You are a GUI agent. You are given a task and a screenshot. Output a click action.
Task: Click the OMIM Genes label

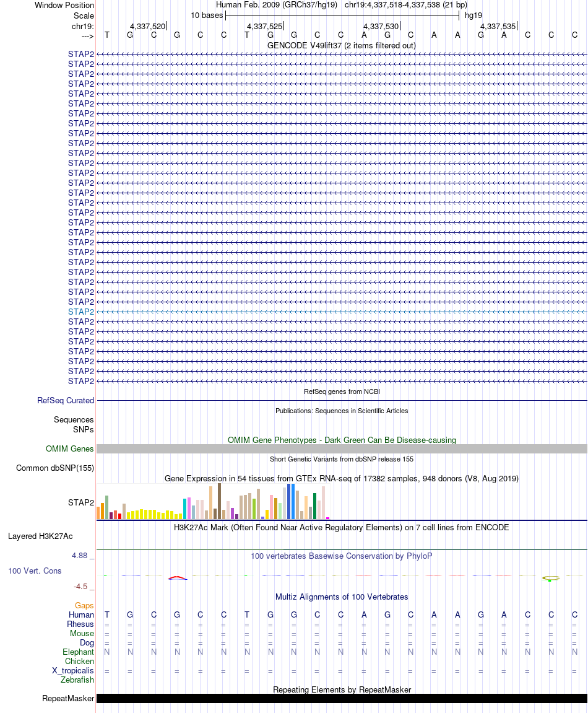69,449
